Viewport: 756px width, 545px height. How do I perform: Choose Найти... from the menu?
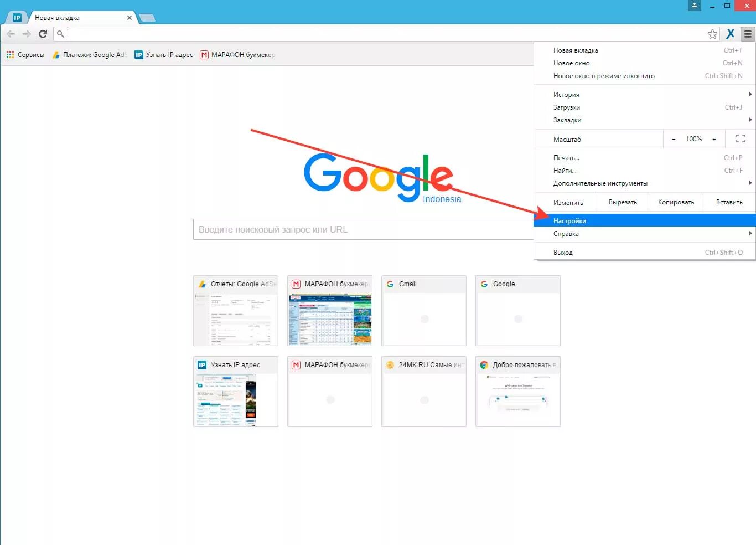pyautogui.click(x=645, y=171)
